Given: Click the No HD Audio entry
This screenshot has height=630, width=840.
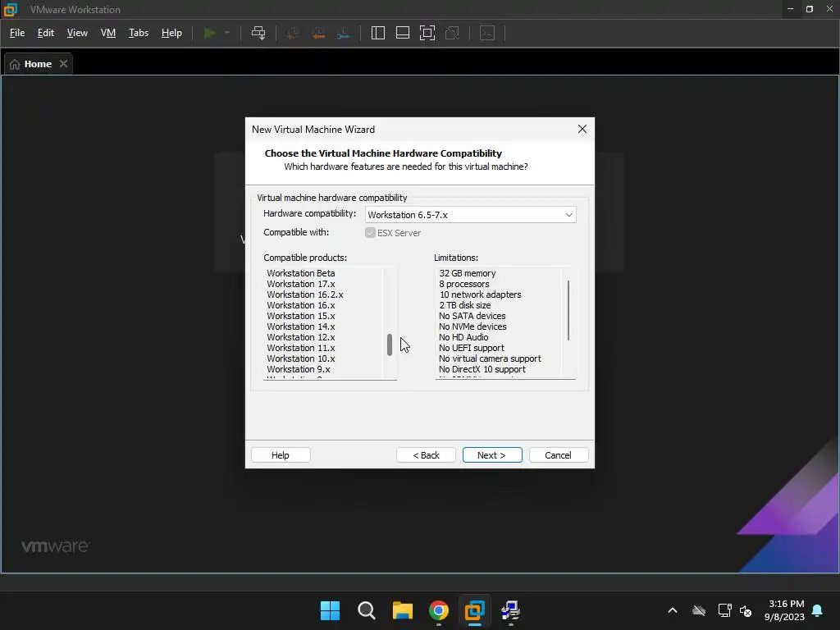Looking at the screenshot, I should pos(463,337).
